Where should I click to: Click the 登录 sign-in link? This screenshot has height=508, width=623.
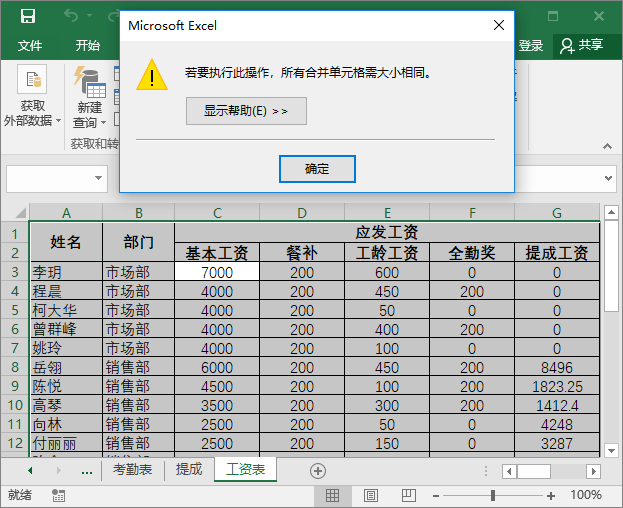click(x=530, y=45)
